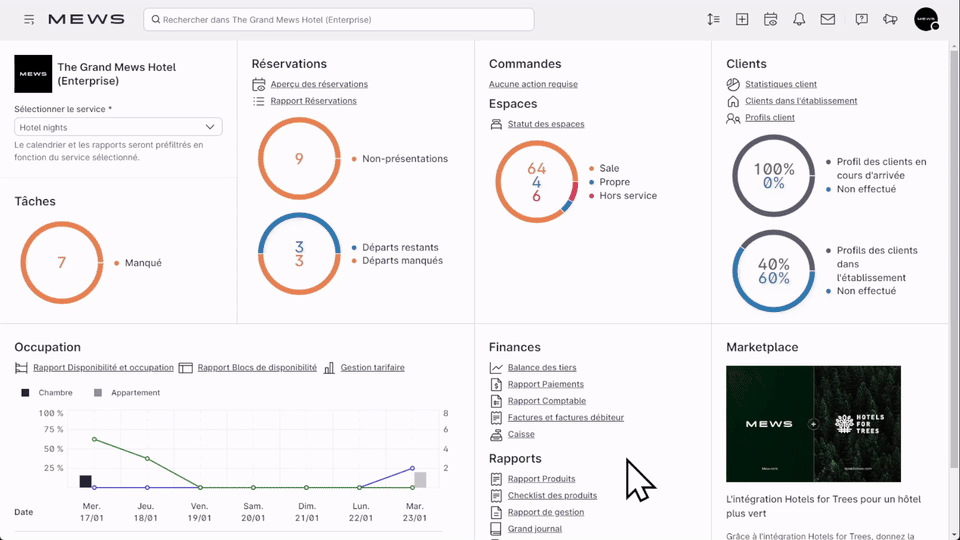Open Rapport Disponibilité et occupation link

coord(103,368)
